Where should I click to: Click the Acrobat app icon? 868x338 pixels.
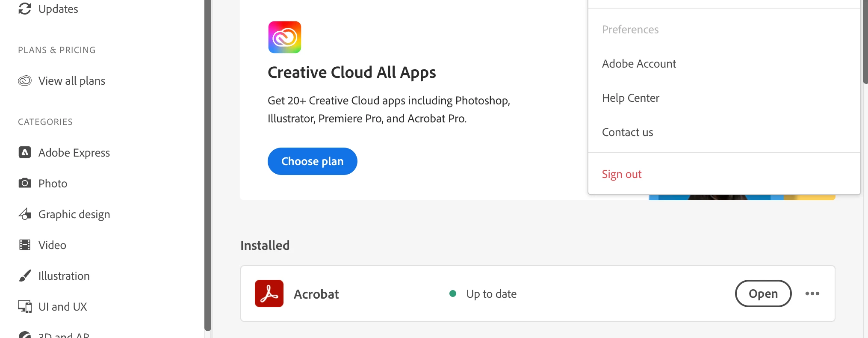(x=269, y=294)
